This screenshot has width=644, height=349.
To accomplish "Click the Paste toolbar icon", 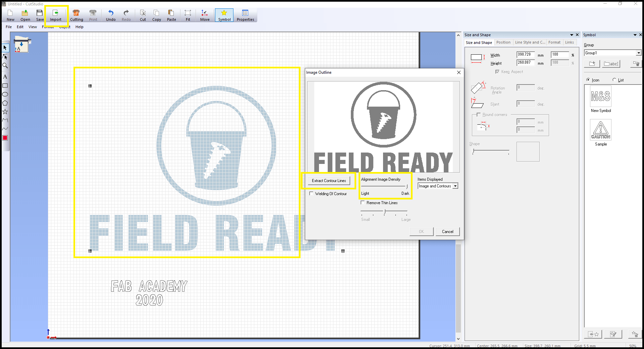I will pos(171,15).
